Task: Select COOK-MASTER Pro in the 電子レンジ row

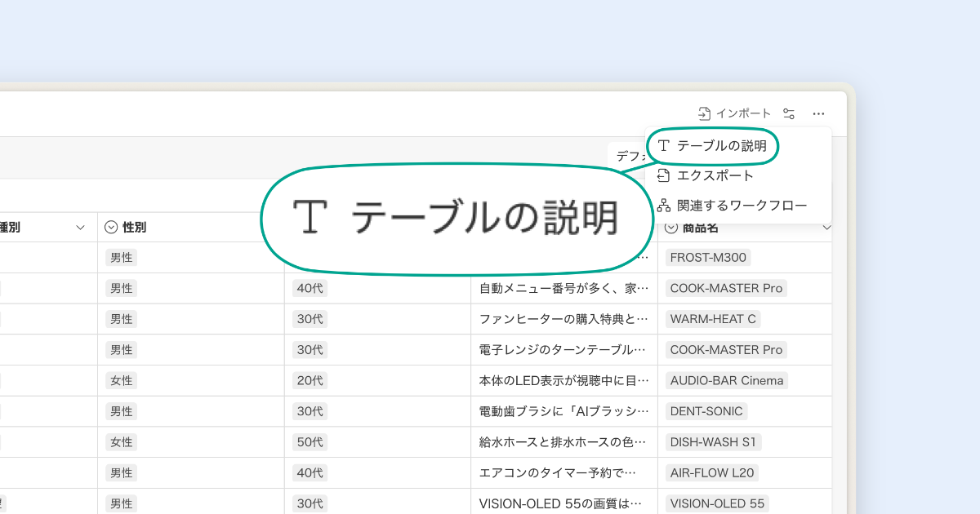Action: pyautogui.click(x=726, y=349)
